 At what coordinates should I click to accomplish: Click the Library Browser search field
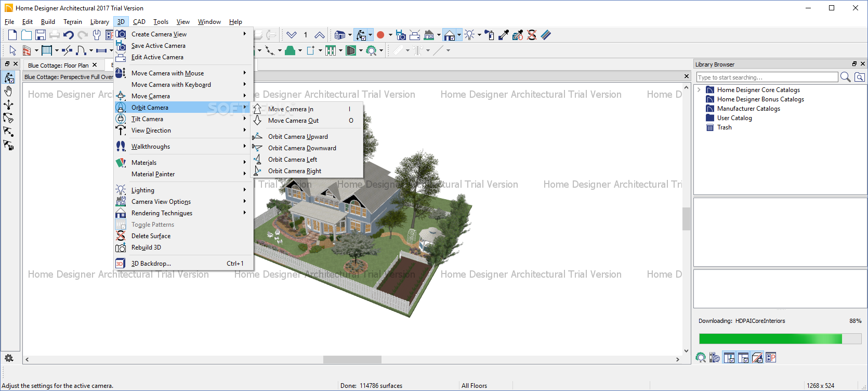coord(767,77)
